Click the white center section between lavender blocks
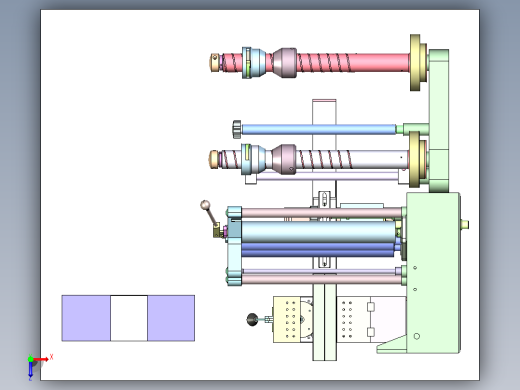 click(129, 318)
